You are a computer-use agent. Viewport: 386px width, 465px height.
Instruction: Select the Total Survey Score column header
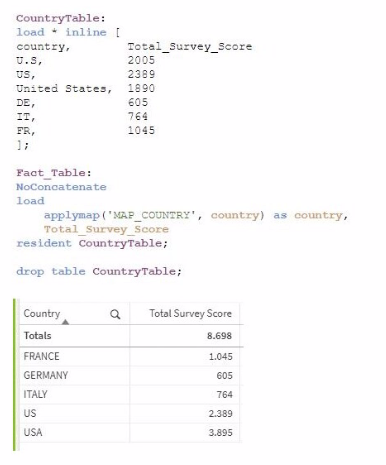pyautogui.click(x=190, y=313)
